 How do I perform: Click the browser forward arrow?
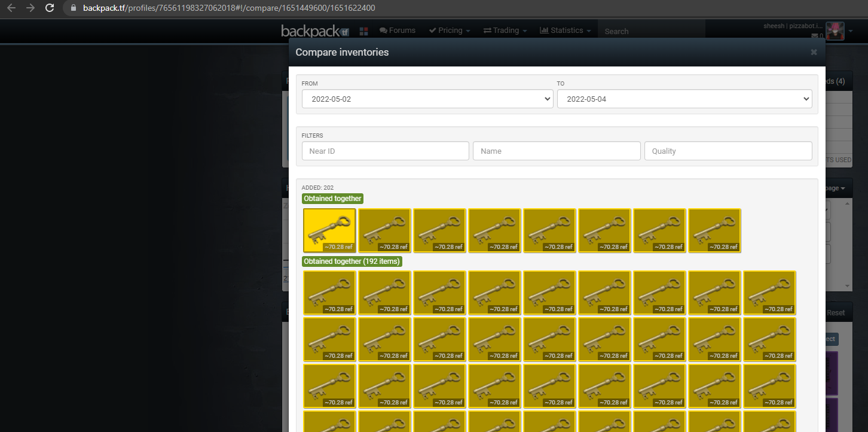tap(30, 8)
